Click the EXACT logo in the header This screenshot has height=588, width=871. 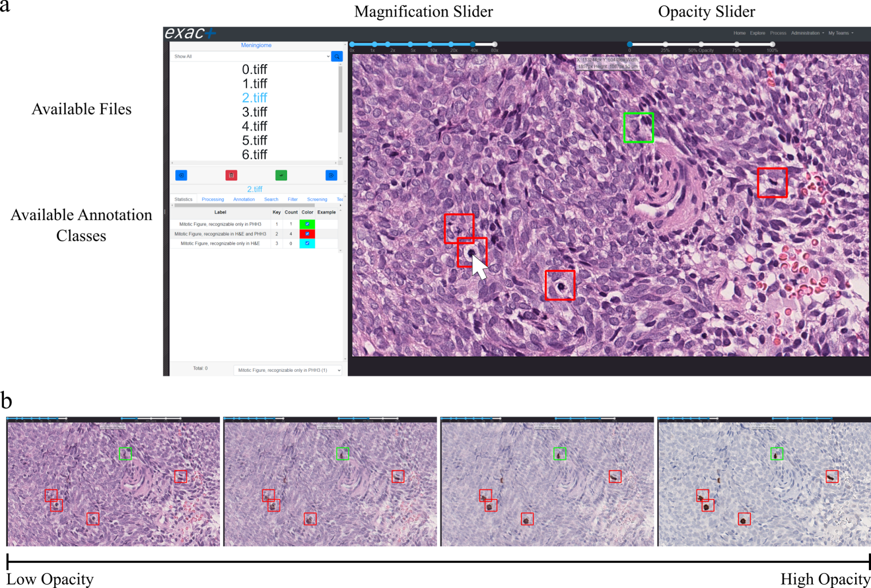pyautogui.click(x=190, y=33)
